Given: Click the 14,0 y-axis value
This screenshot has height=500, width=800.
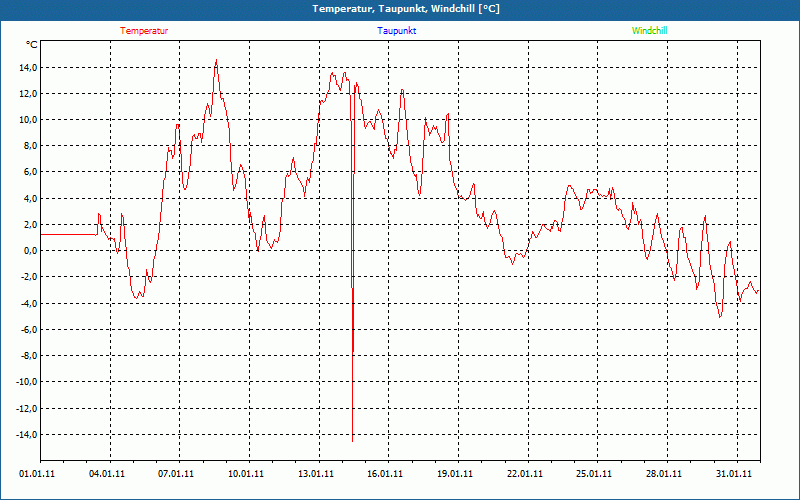Looking at the screenshot, I should [x=29, y=67].
